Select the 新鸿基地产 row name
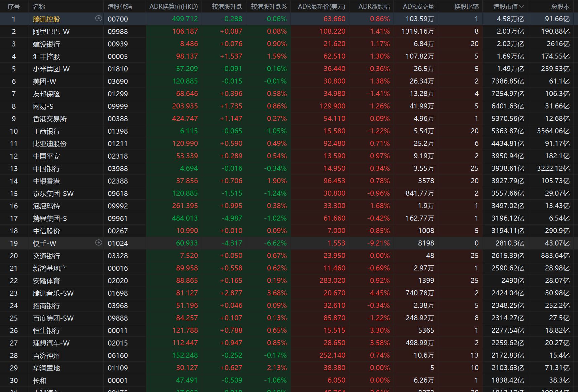The image size is (578, 392). point(50,268)
